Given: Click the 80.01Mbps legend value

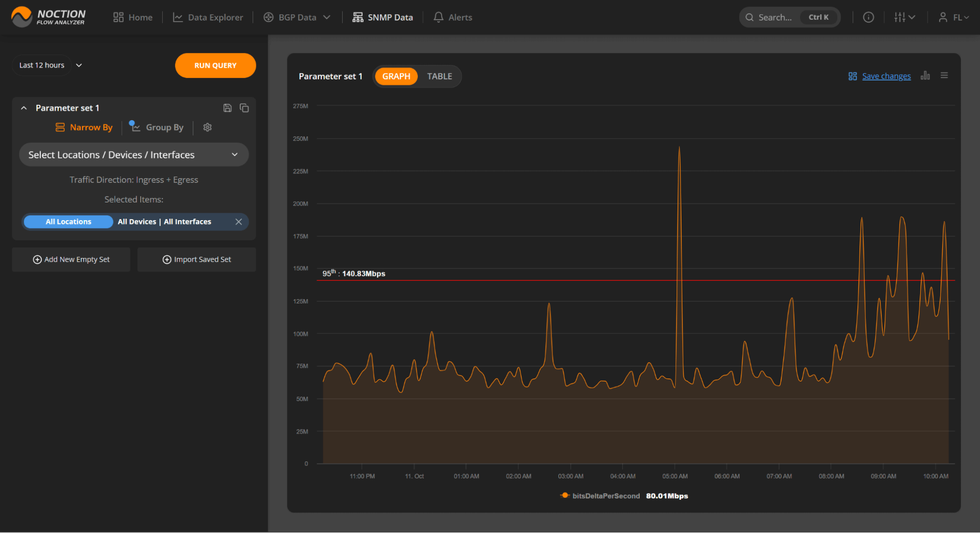Looking at the screenshot, I should 667,496.
